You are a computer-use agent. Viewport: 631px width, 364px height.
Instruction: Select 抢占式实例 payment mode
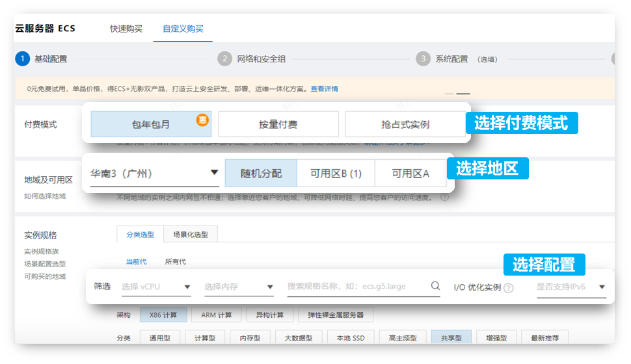tap(405, 124)
